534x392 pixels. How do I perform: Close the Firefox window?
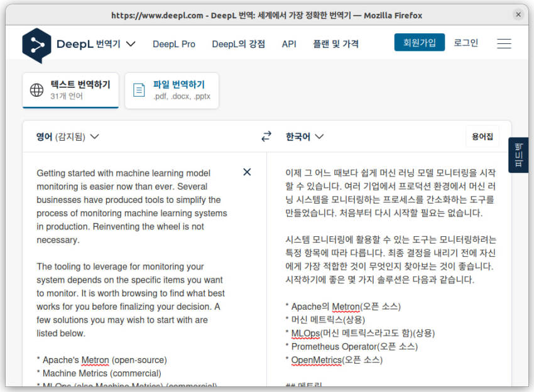(518, 14)
